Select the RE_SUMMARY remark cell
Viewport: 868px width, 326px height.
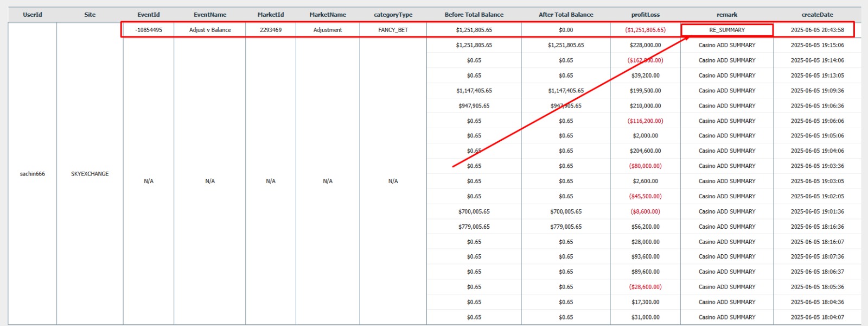[726, 30]
